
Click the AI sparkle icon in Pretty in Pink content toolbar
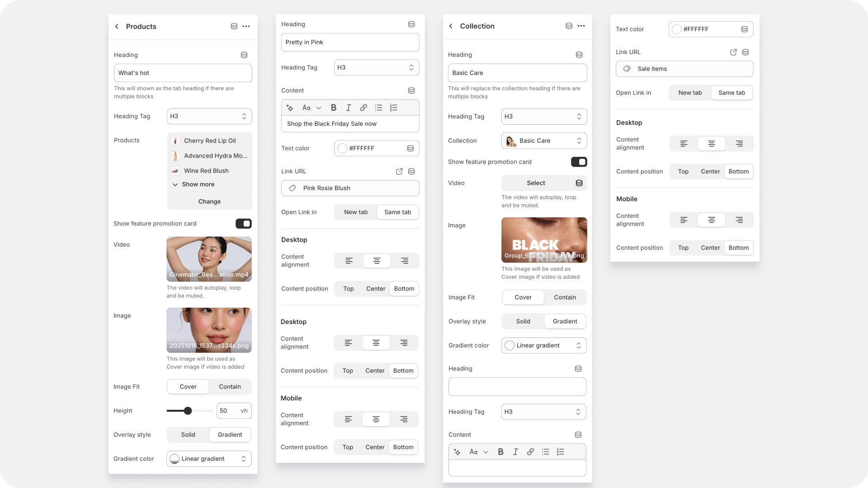(290, 108)
